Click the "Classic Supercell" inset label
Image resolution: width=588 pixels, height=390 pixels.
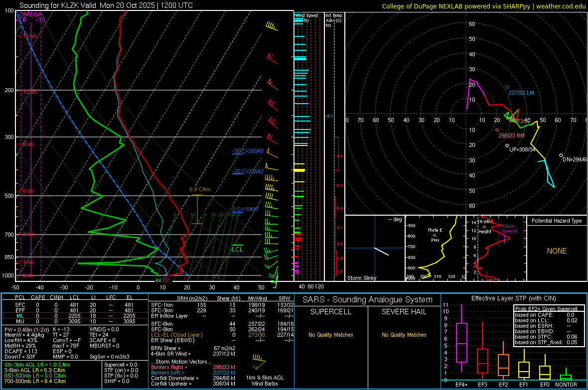point(509,229)
